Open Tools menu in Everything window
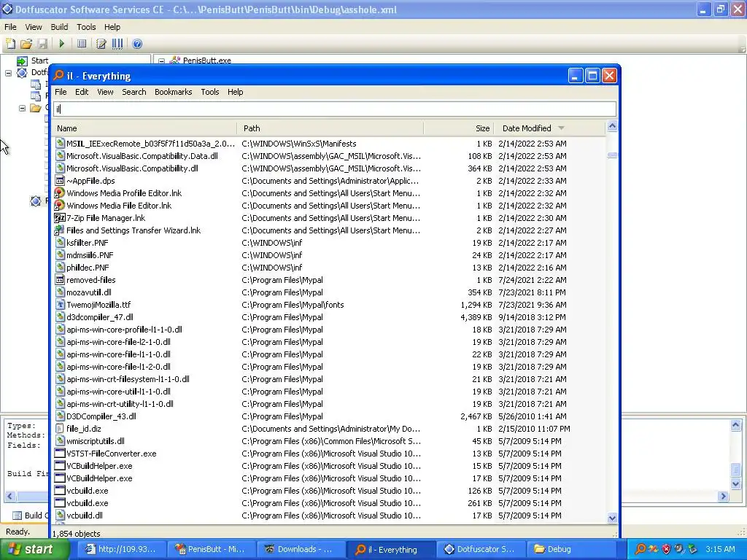Viewport: 747px width, 560px height. [x=209, y=92]
